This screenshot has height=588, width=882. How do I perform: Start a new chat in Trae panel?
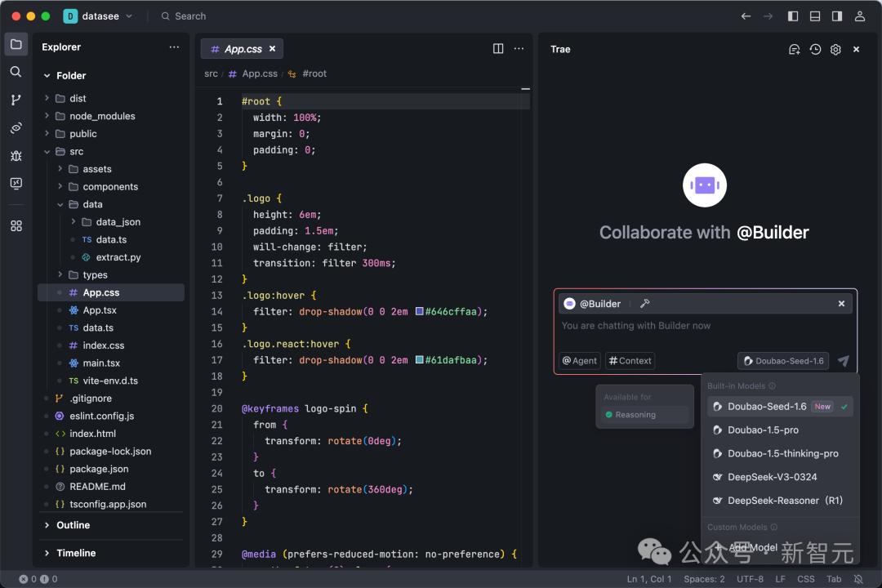tap(794, 49)
